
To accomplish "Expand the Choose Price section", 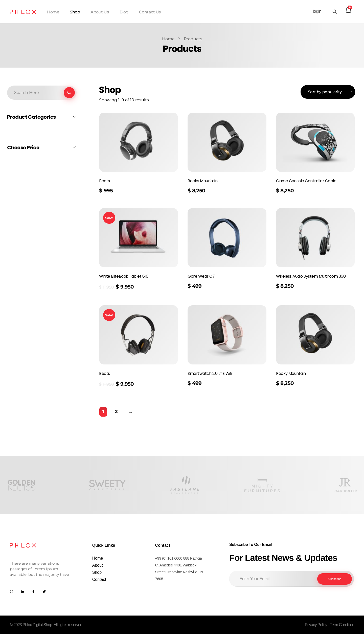I will 42,148.
